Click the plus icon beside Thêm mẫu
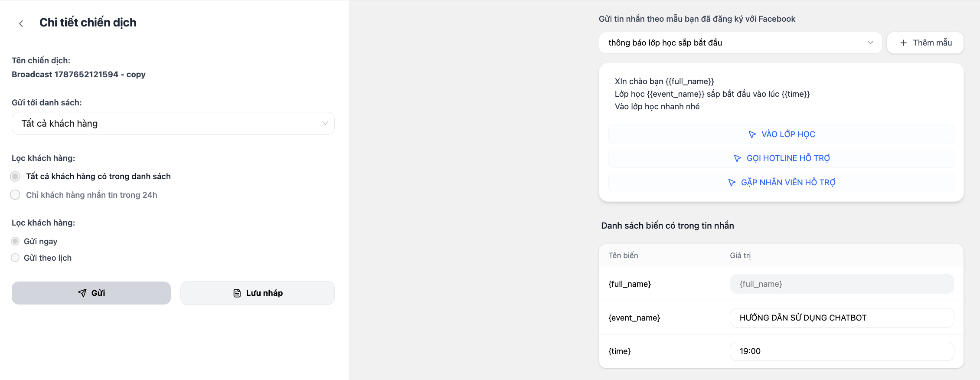The image size is (980, 380). pos(903,43)
